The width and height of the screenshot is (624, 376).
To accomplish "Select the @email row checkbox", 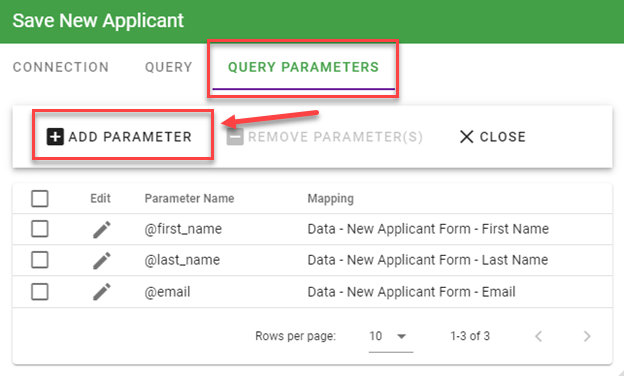I will pos(40,292).
